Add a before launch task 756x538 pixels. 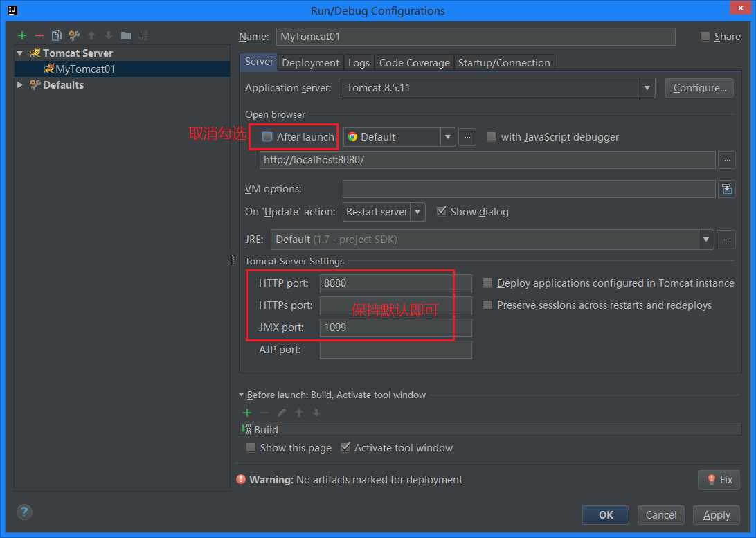click(x=247, y=413)
